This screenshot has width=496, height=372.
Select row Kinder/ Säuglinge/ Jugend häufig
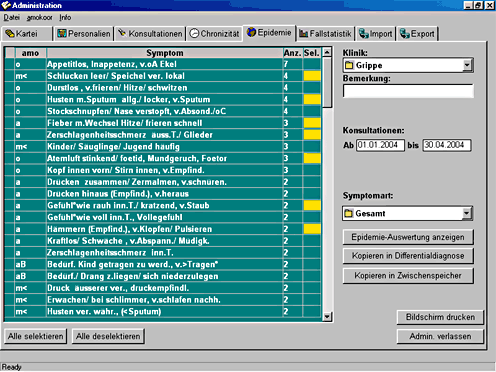(163, 147)
